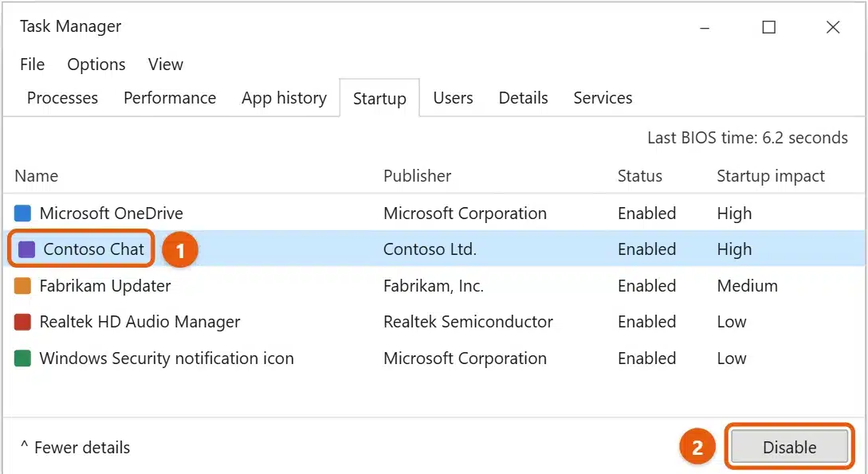Click the blue Microsoft OneDrive icon
Viewport: 868px width, 474px height.
tap(22, 213)
